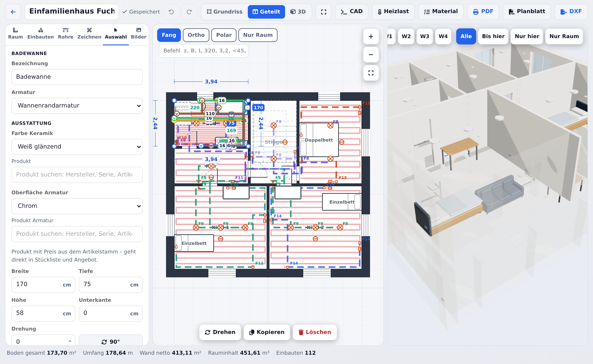Viewport: 593px width, 364px height.
Task: Go back using the arrow button
Action: click(x=13, y=12)
